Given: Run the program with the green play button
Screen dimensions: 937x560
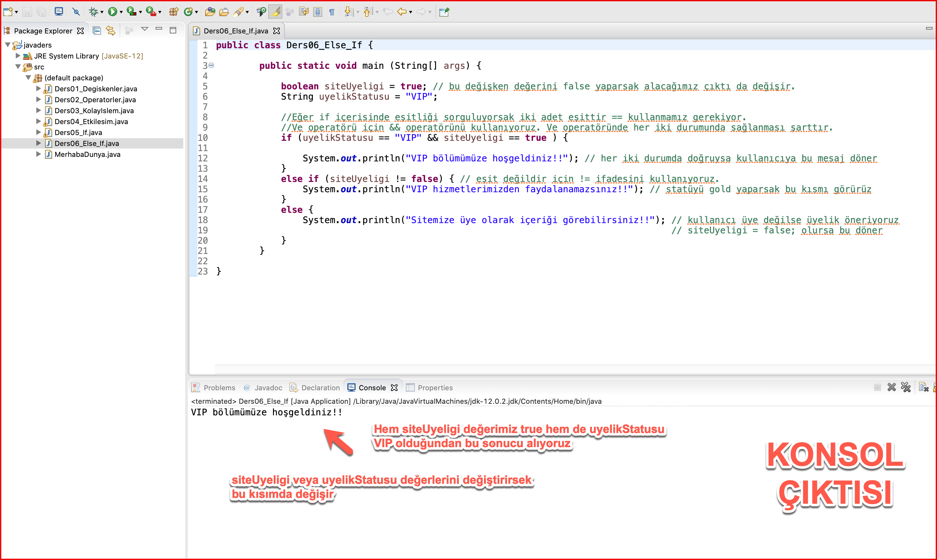Looking at the screenshot, I should point(112,12).
